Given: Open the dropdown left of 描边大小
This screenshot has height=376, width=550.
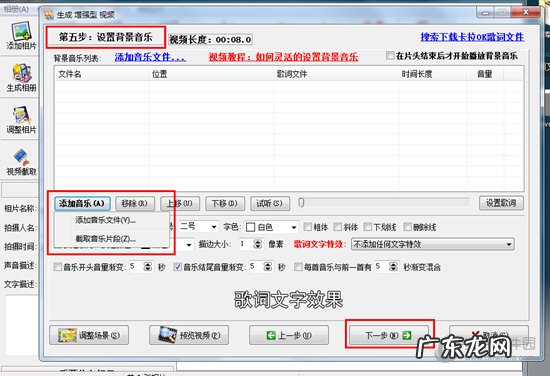Looking at the screenshot, I should click(x=189, y=244).
